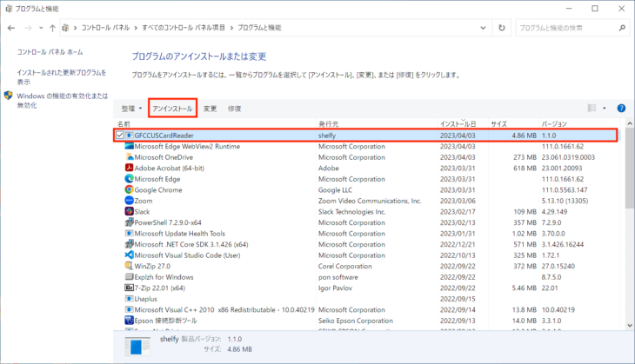Click the Forward navigation arrow
The height and width of the screenshot is (364, 635).
pyautogui.click(x=28, y=28)
